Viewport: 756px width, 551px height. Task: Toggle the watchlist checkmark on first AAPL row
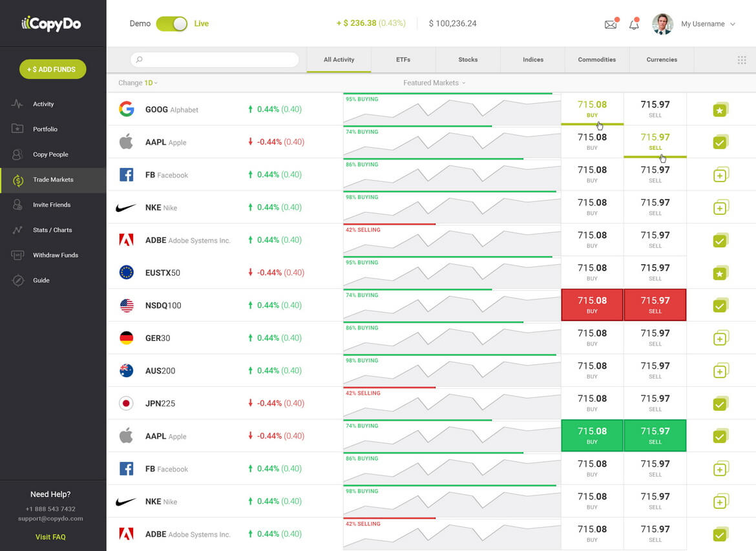coord(720,142)
